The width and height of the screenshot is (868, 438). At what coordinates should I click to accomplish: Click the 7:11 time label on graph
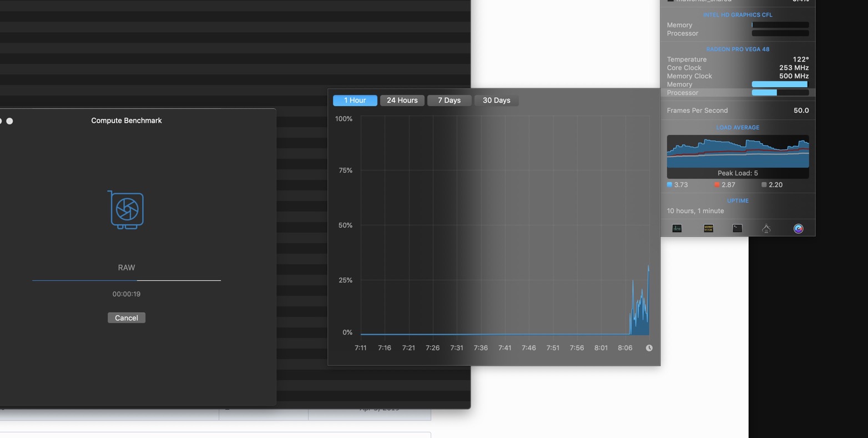click(x=361, y=348)
